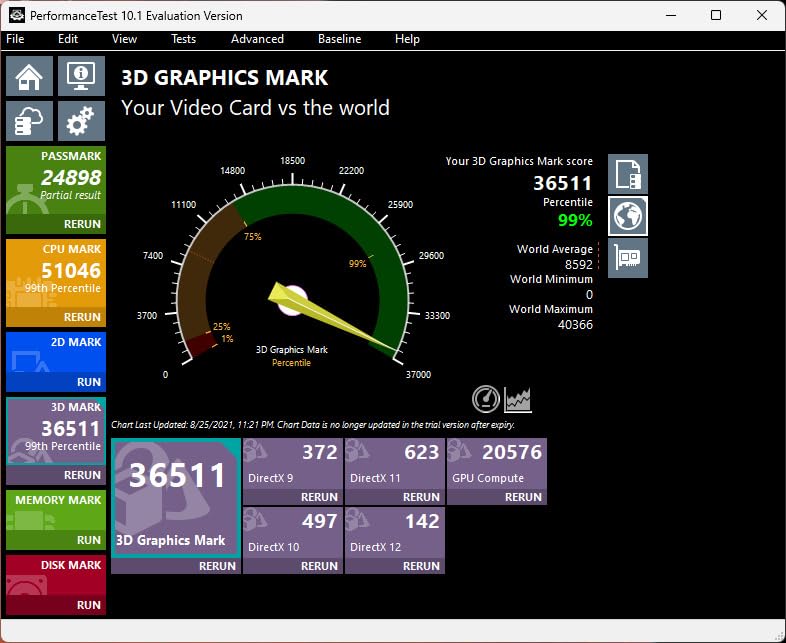Select the globe world comparison icon
This screenshot has height=643, width=786.
(x=628, y=216)
